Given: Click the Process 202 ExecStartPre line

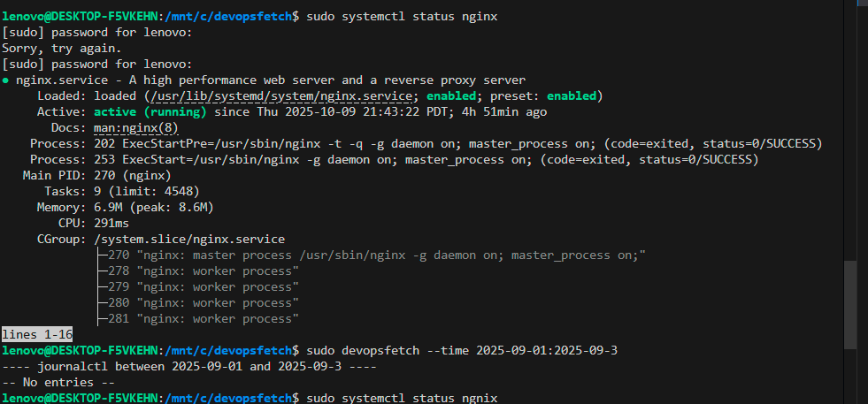Looking at the screenshot, I should (x=426, y=144).
